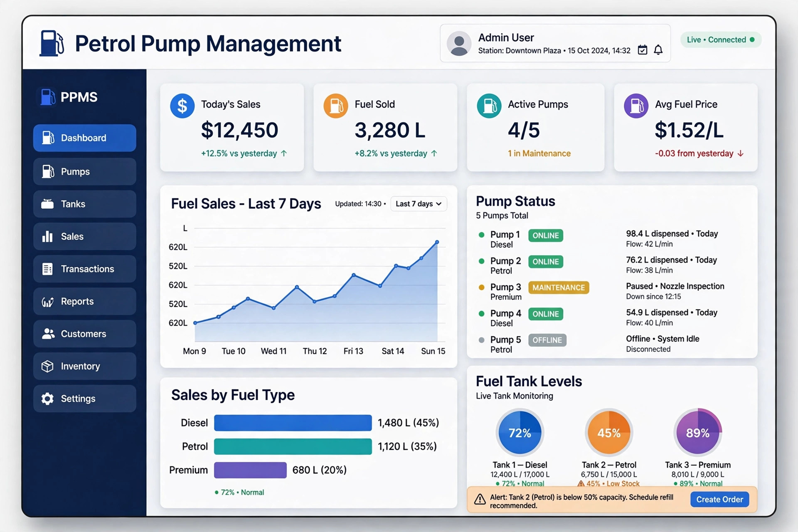
Task: Click the grey status dot beside Pump 5
Action: pyautogui.click(x=481, y=340)
